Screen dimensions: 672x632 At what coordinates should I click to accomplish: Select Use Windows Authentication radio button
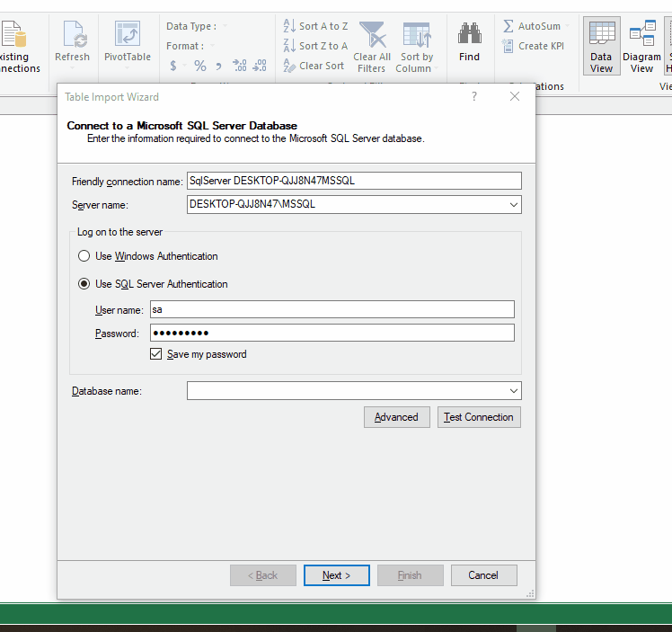click(84, 256)
